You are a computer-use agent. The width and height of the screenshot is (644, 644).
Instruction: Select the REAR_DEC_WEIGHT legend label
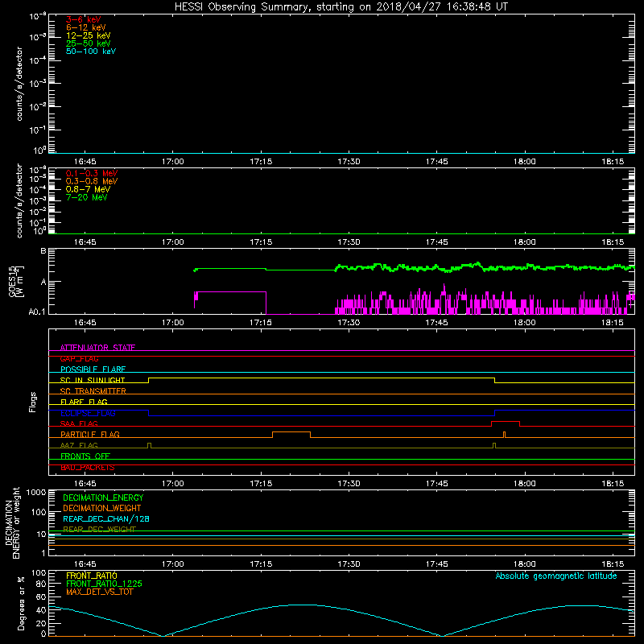click(x=99, y=529)
